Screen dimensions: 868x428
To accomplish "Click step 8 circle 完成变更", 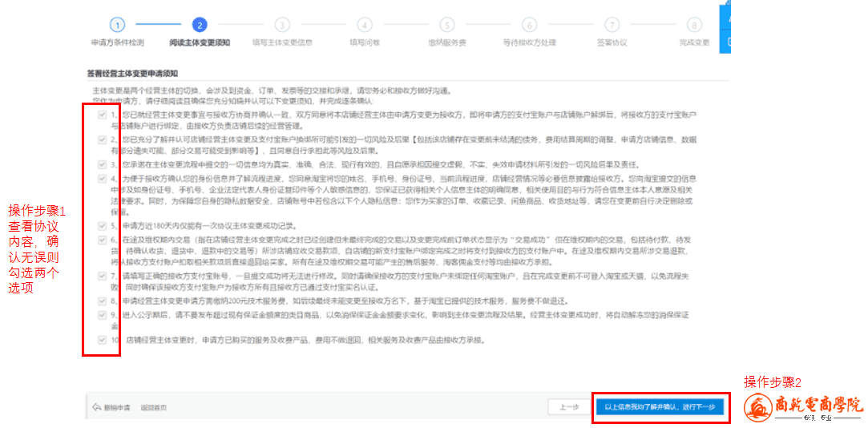I will click(694, 25).
